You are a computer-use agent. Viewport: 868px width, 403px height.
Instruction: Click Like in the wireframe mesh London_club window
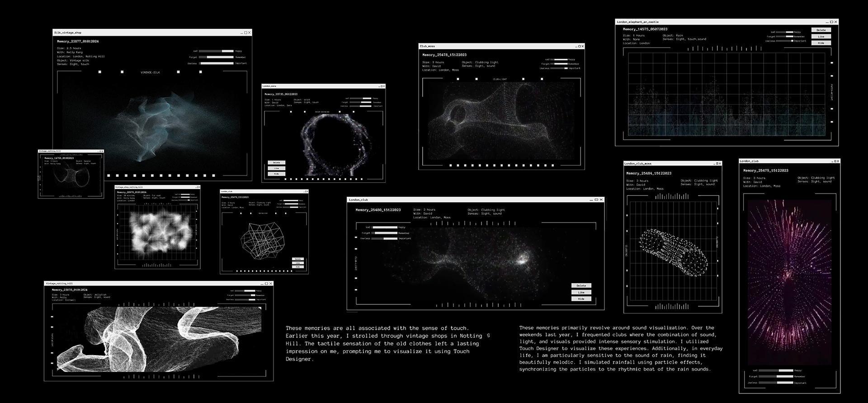298,263
